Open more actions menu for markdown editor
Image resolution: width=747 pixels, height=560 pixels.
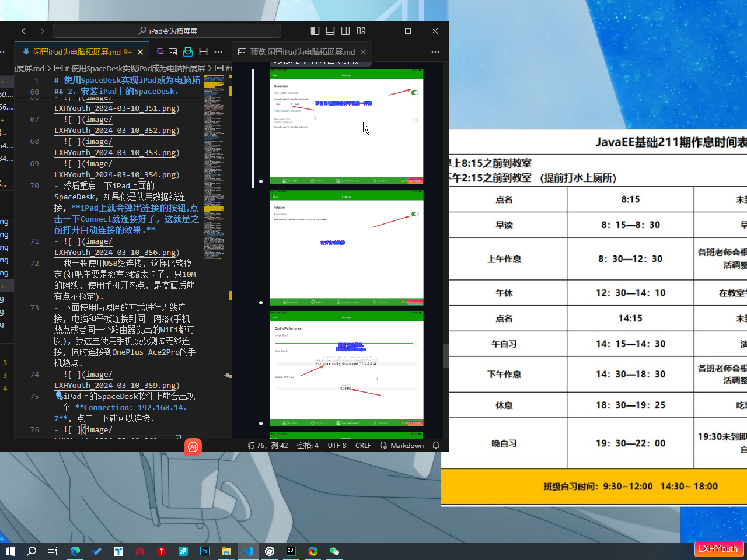[x=218, y=52]
